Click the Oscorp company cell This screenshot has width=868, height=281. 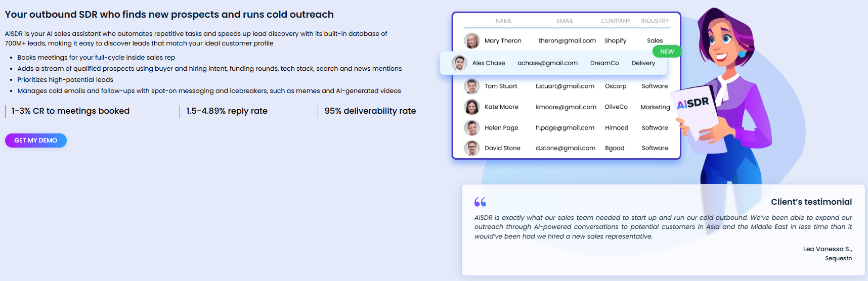click(x=616, y=86)
